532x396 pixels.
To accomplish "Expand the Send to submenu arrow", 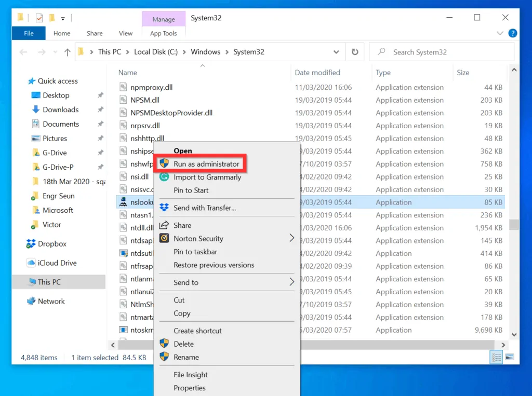I will pos(291,282).
